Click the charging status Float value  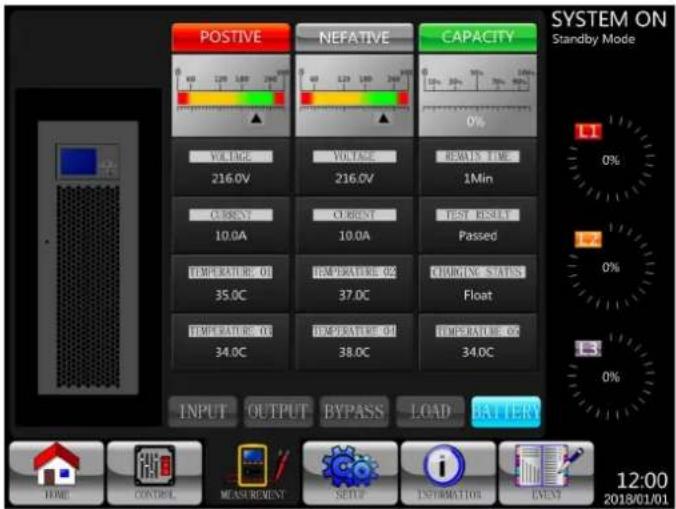pos(478,295)
